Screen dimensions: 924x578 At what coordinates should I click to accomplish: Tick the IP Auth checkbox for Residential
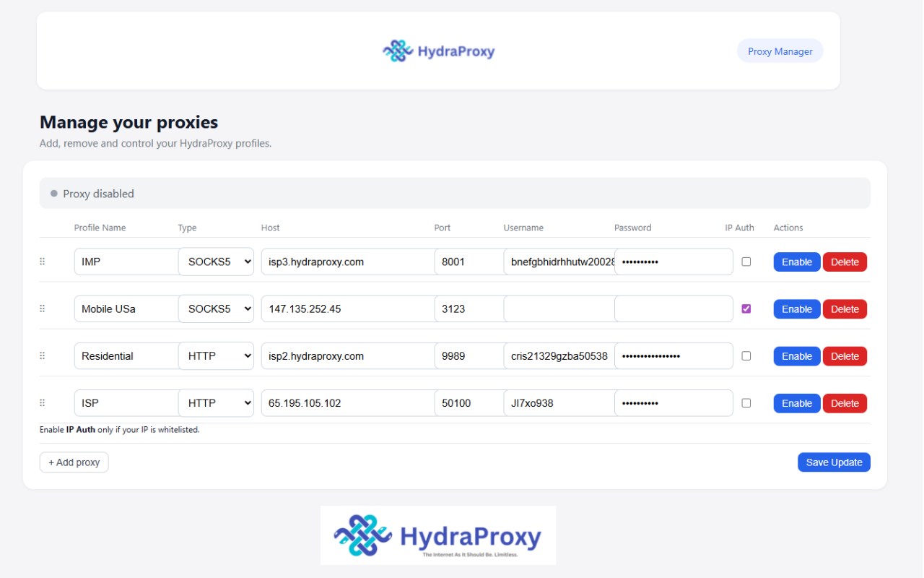coord(746,355)
